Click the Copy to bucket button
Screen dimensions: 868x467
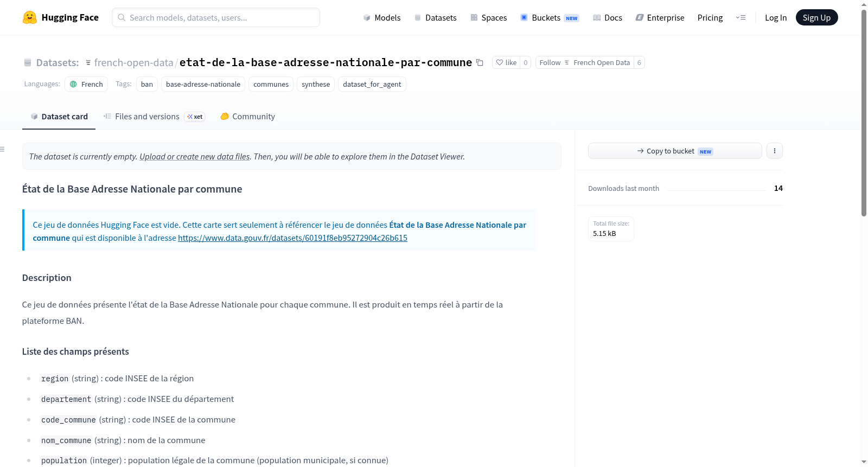click(x=675, y=151)
